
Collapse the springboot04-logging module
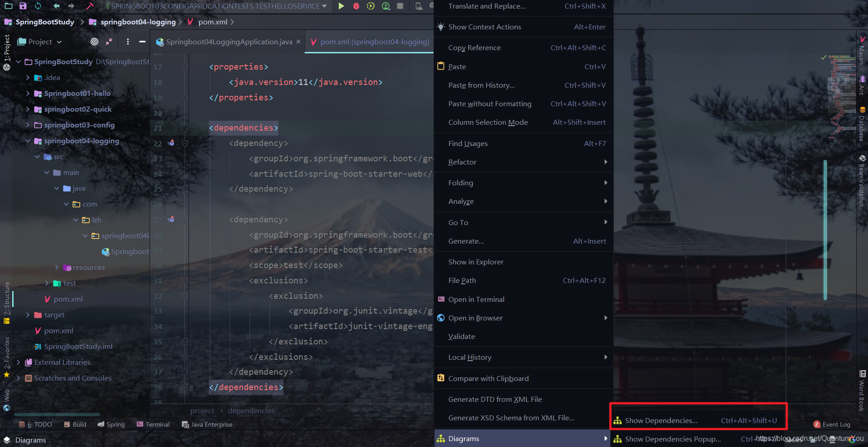tap(28, 141)
